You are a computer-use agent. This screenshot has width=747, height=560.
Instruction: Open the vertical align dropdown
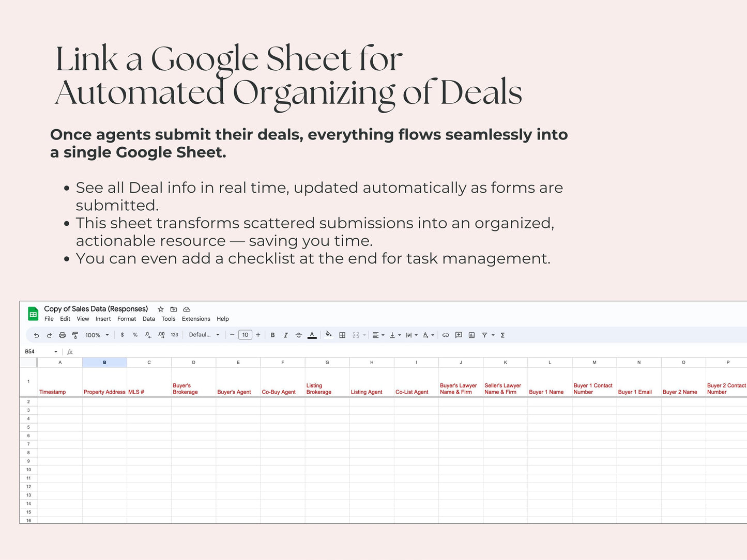pos(395,335)
